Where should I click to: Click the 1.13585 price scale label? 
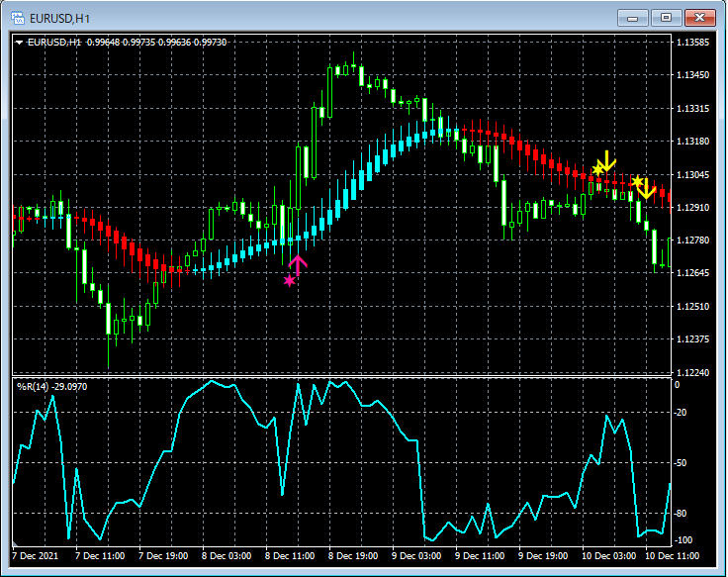tap(693, 43)
